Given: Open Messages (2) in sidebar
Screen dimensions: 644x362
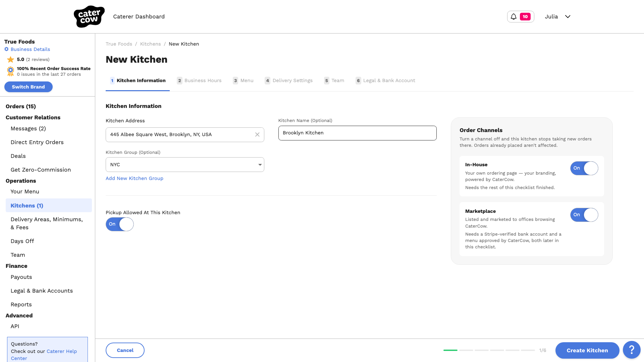Looking at the screenshot, I should coord(28,129).
